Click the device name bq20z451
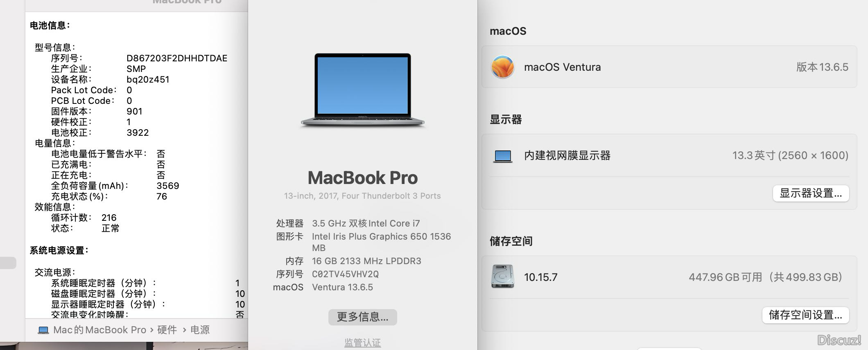 coord(148,79)
